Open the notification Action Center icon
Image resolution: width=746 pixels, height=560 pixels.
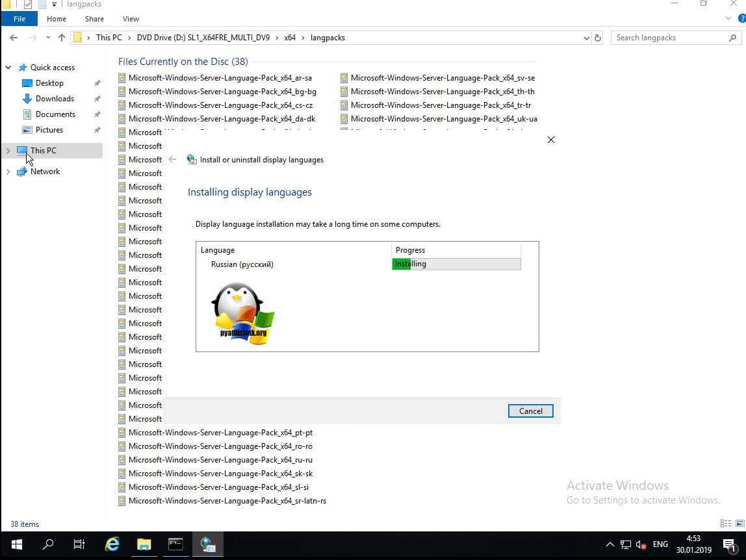pyautogui.click(x=728, y=544)
